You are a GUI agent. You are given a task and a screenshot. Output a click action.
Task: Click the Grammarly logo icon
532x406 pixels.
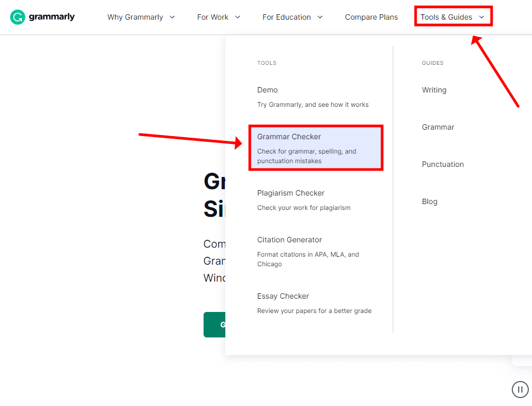click(18, 17)
